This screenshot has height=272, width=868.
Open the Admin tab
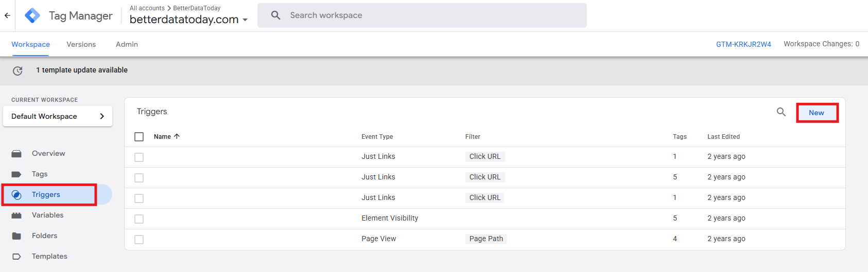click(x=127, y=44)
